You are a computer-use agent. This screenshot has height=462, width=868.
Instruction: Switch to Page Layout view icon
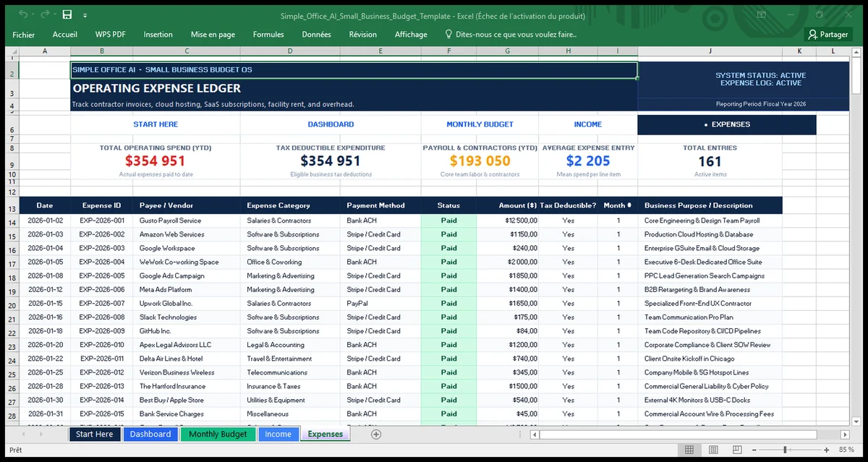pos(714,450)
